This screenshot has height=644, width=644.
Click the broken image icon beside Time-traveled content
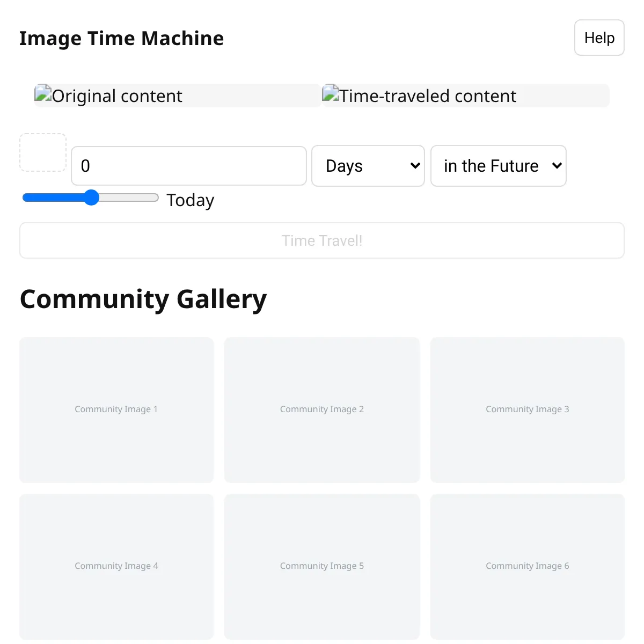pyautogui.click(x=331, y=93)
